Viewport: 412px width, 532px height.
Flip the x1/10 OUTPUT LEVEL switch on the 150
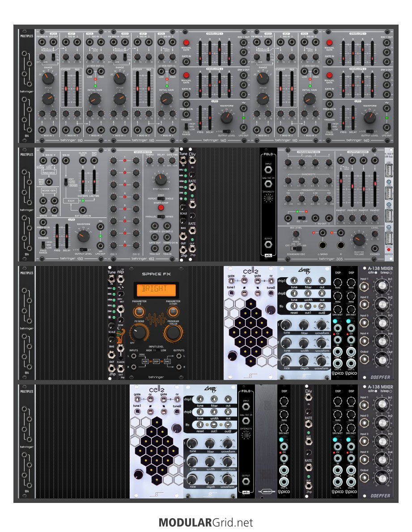(83, 249)
